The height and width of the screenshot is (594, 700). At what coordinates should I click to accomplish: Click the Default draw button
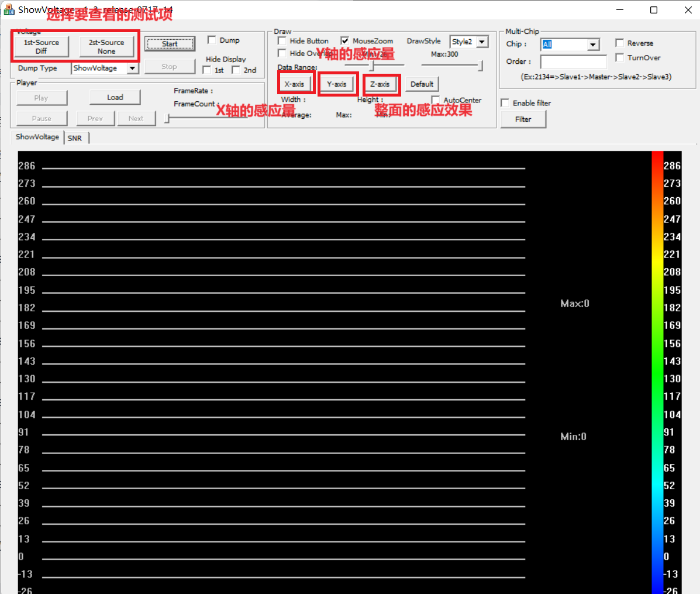coord(422,84)
